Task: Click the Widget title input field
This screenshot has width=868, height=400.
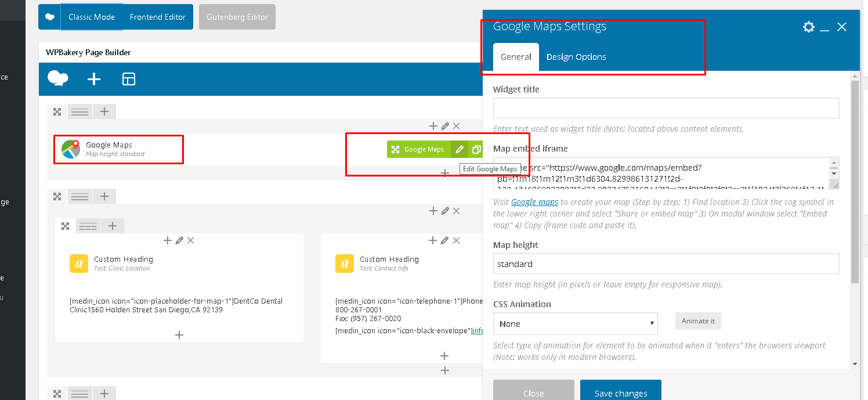Action: (666, 109)
